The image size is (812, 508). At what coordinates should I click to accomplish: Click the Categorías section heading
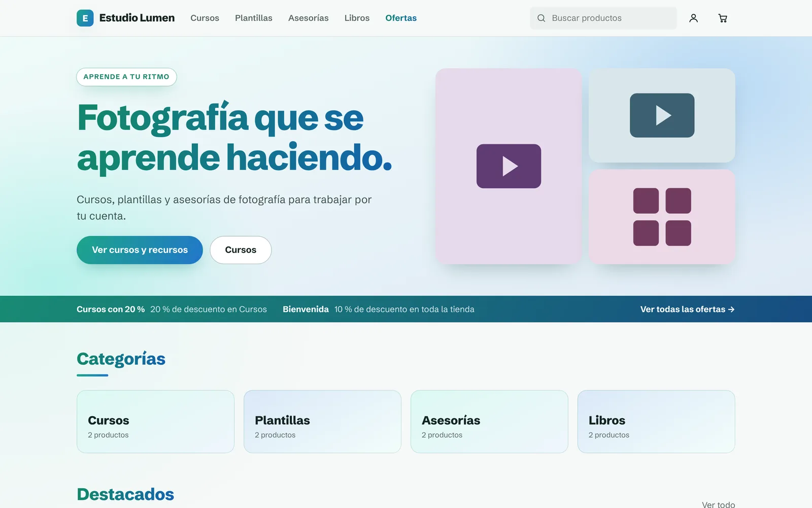click(x=121, y=359)
